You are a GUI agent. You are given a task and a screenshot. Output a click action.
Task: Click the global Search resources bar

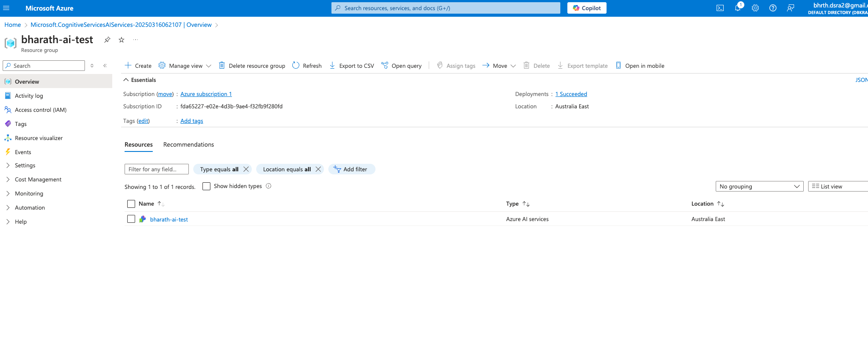click(x=445, y=8)
